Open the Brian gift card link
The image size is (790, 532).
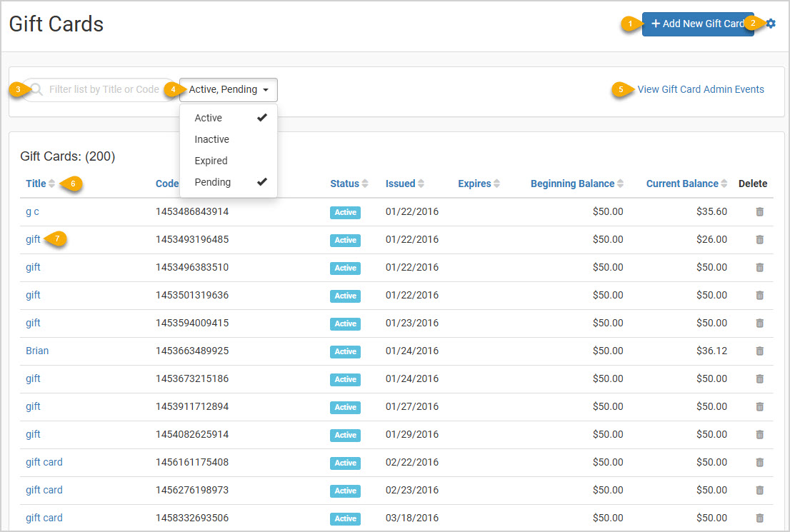[37, 351]
